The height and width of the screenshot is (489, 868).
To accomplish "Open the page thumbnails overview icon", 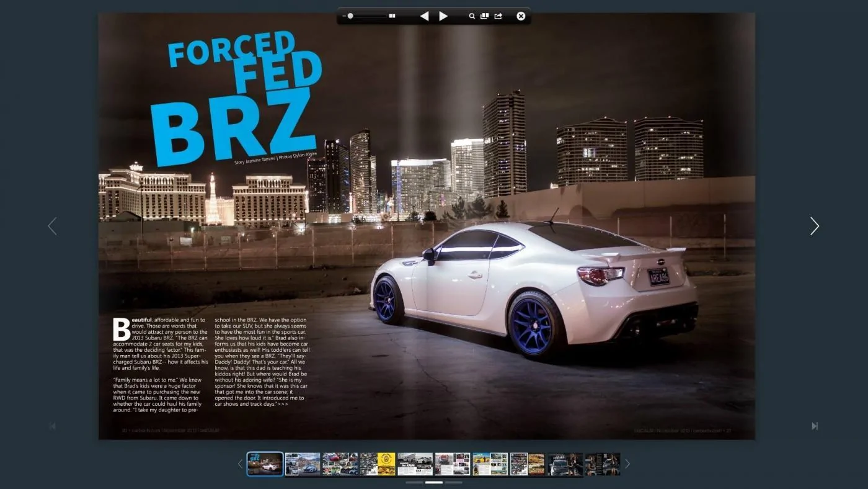I will click(485, 16).
